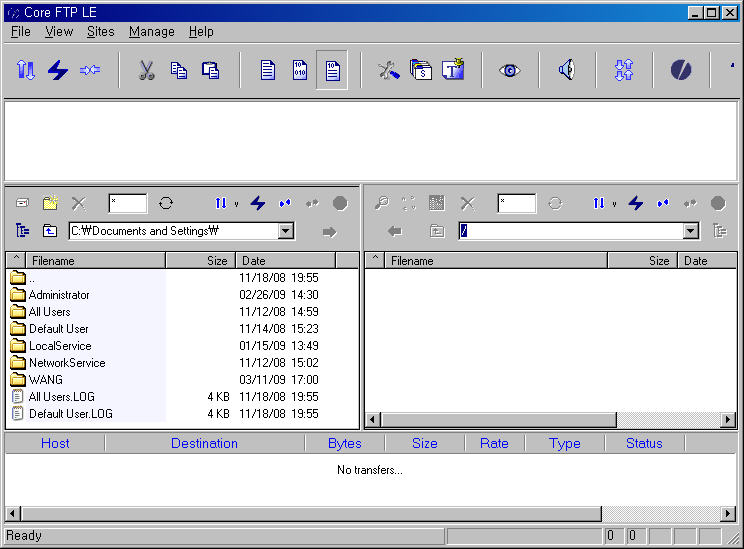Click the local pane lightning bolt icon
Image resolution: width=744 pixels, height=549 pixels.
pyautogui.click(x=258, y=203)
